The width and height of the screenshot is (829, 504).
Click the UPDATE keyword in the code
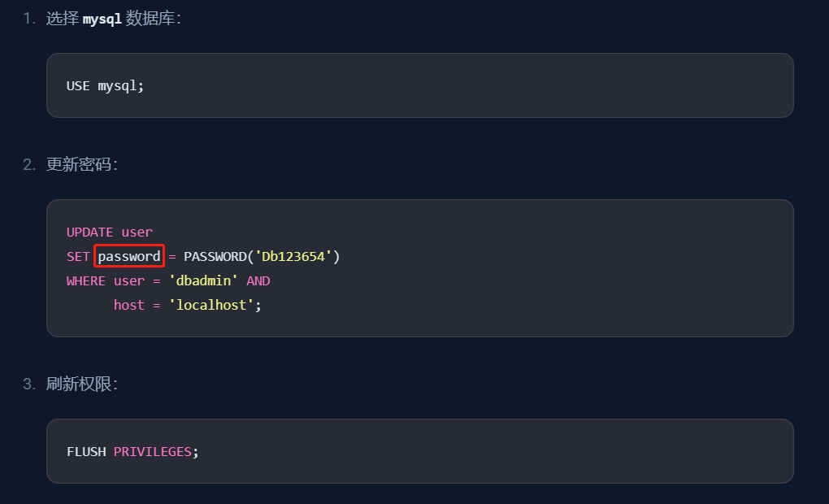click(x=89, y=232)
